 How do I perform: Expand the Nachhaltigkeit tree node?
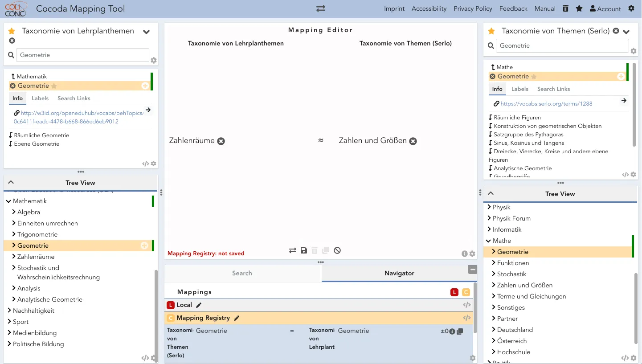click(x=9, y=311)
